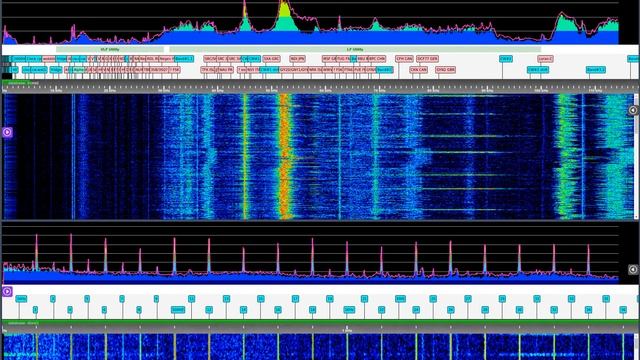This screenshot has width=640, height=360.
Task: Click the grey round arrow button on upper waterfall
Action: [633, 110]
